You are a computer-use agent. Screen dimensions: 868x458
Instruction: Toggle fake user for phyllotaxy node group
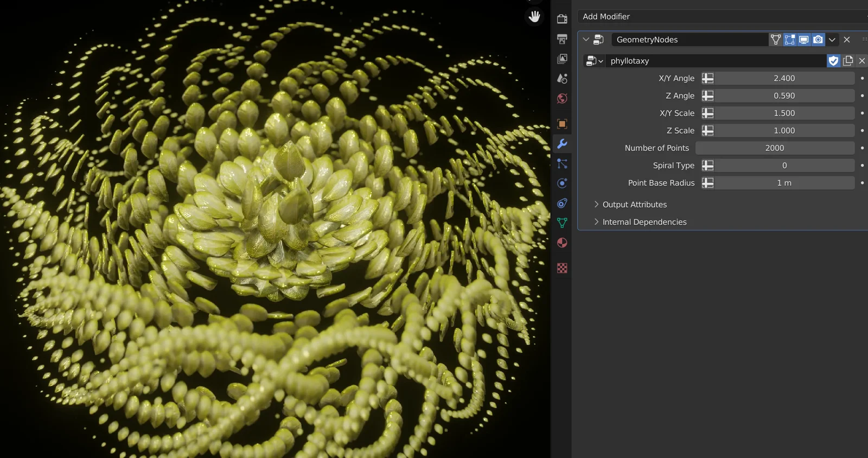click(x=834, y=61)
